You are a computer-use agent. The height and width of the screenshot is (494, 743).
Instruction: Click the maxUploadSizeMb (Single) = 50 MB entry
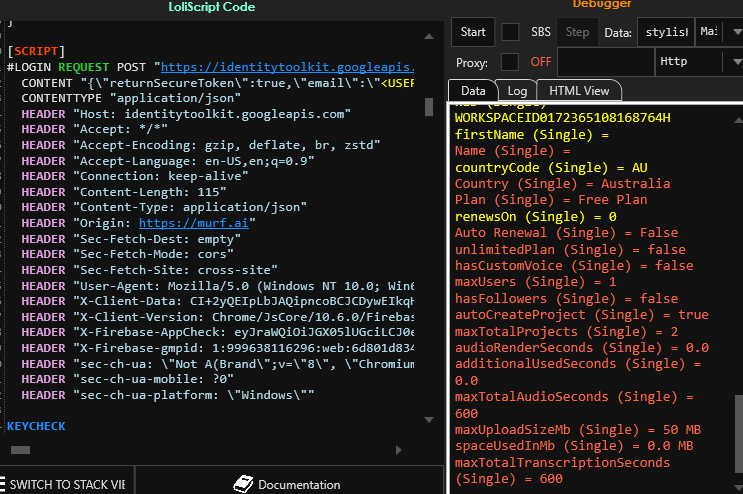point(578,430)
